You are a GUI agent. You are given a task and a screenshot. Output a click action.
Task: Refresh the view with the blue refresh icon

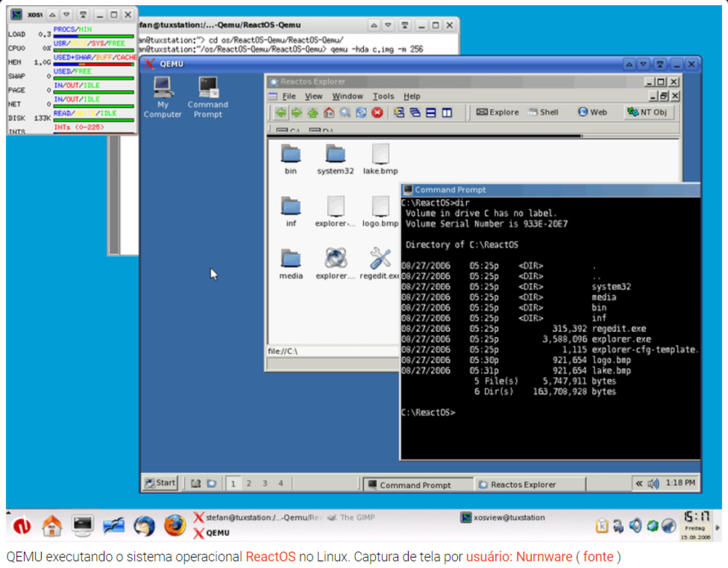[x=361, y=112]
